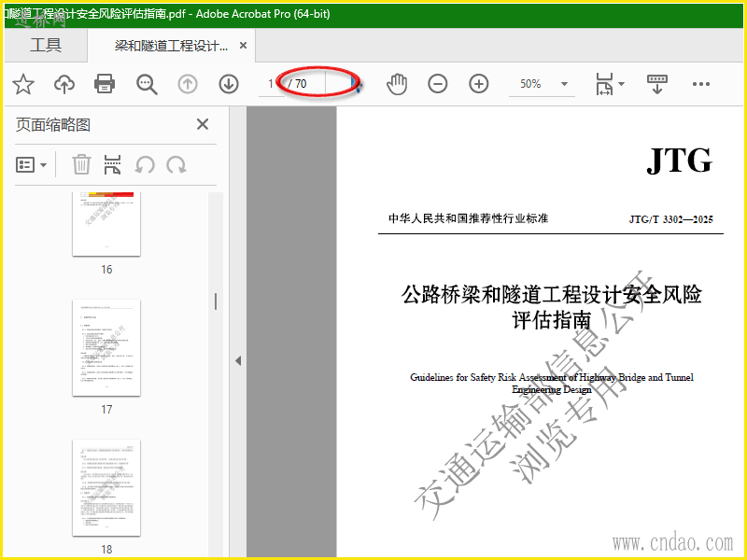Viewport: 747px width, 560px height.
Task: Add document to starred favorites
Action: 22,84
